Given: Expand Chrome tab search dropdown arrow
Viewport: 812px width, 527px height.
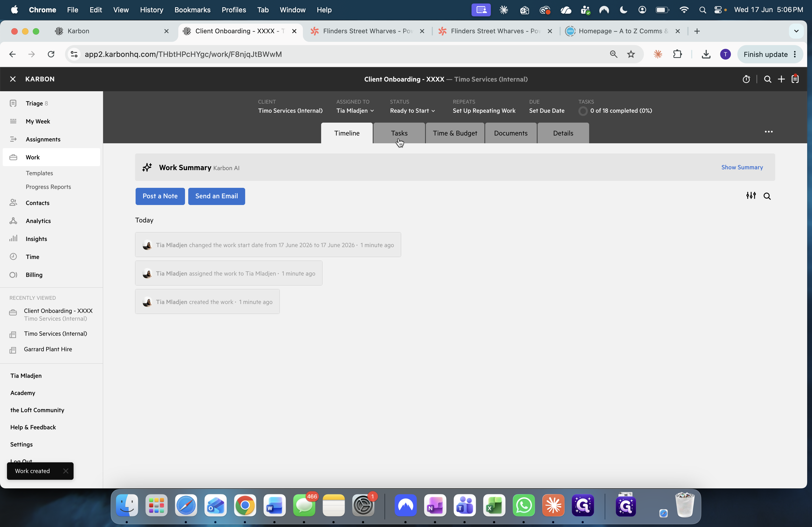Looking at the screenshot, I should [x=796, y=31].
